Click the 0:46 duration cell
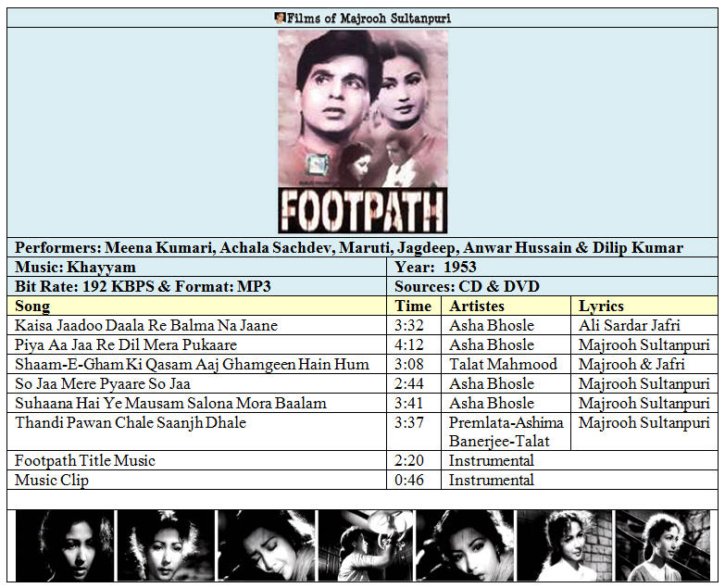This screenshot has width=725, height=588. (x=414, y=480)
